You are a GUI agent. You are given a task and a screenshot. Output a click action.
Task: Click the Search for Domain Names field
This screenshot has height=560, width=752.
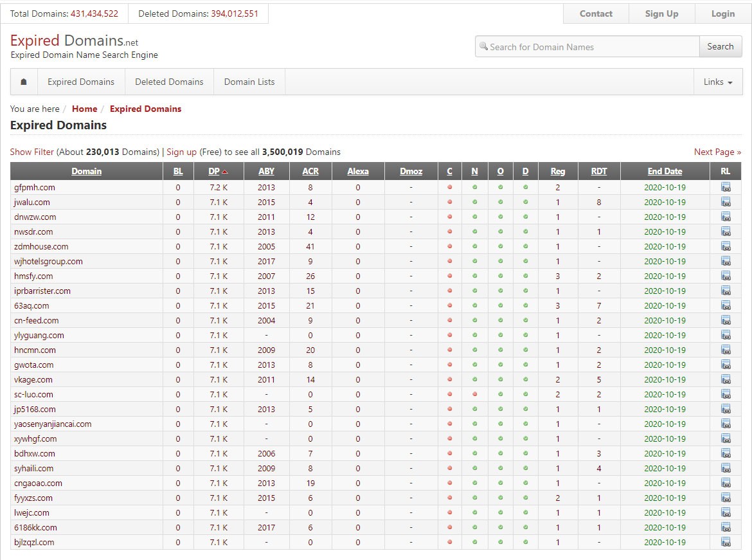click(591, 47)
